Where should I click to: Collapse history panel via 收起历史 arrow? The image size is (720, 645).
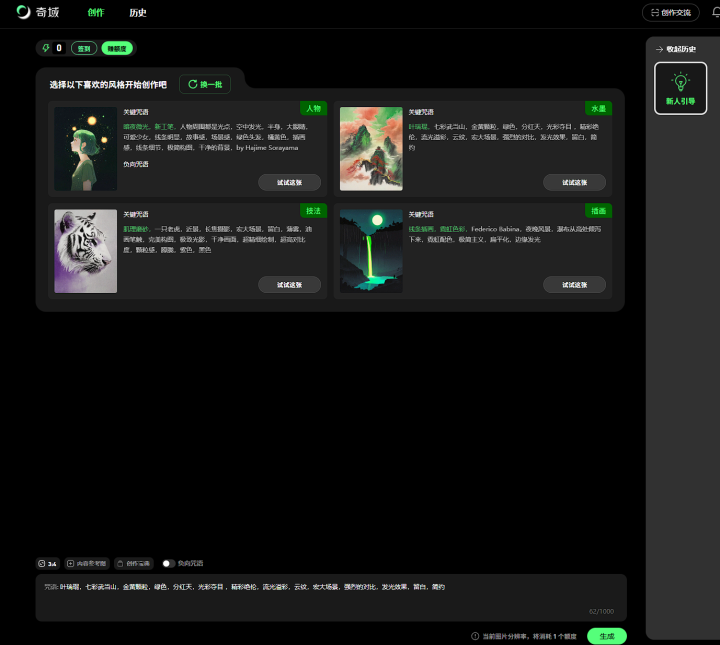click(x=660, y=49)
